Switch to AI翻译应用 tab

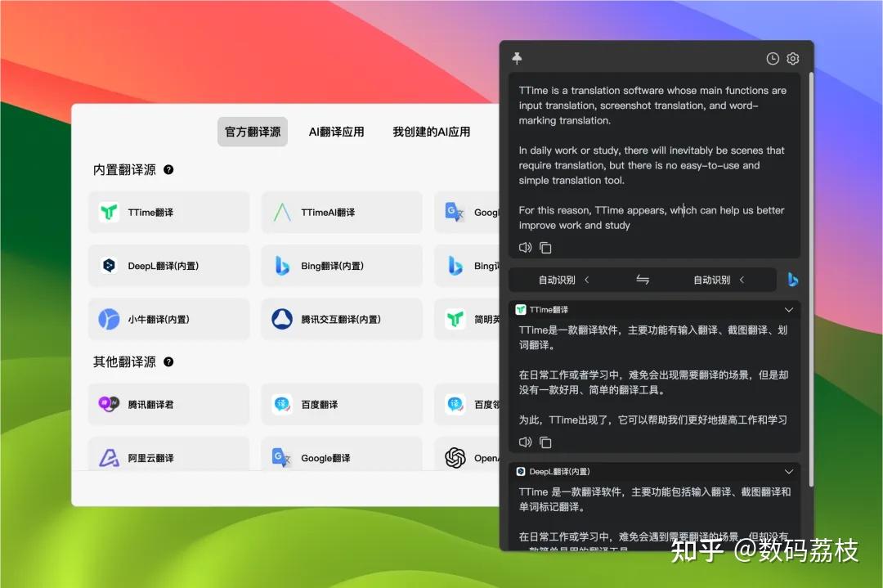336,132
